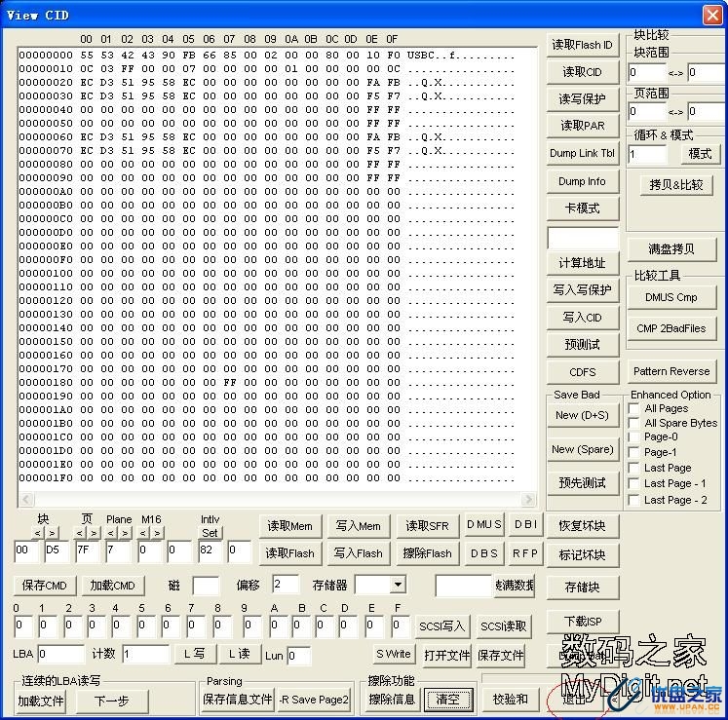Enable All Spare Bytes checkbox
This screenshot has width=728, height=720.
point(634,424)
